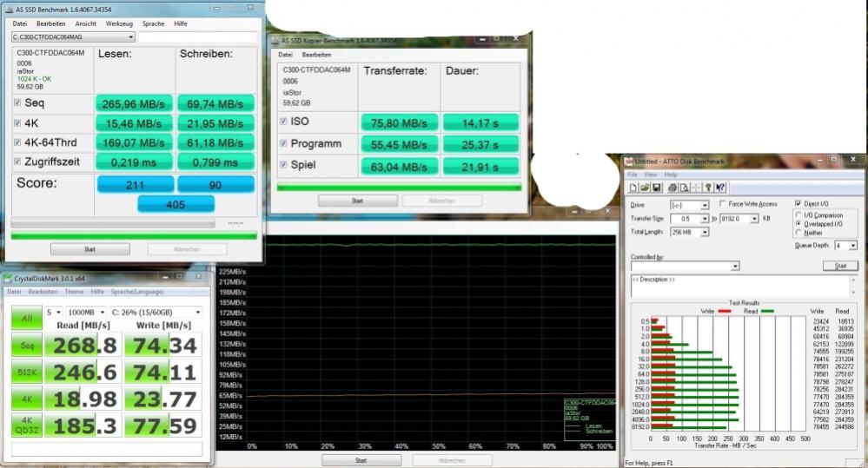
Task: Click the 4K QD32 test button
Action: 27,426
